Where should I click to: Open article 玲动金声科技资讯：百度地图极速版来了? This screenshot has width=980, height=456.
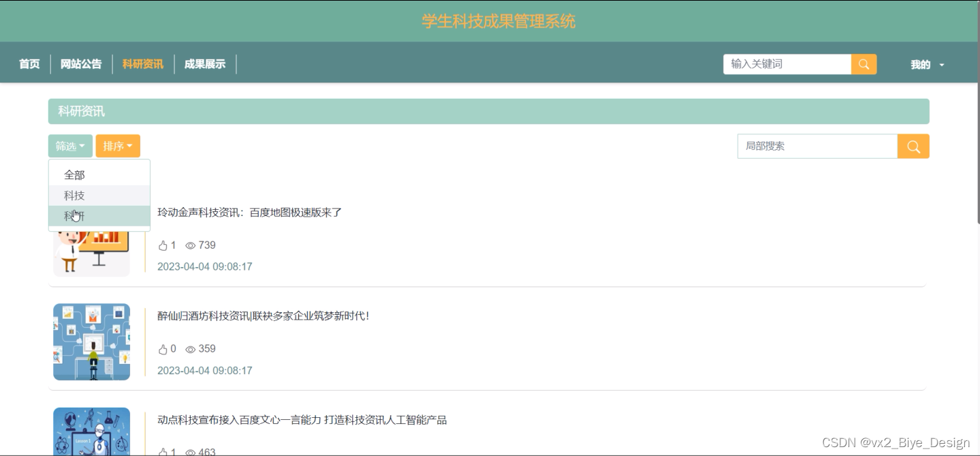pos(249,213)
